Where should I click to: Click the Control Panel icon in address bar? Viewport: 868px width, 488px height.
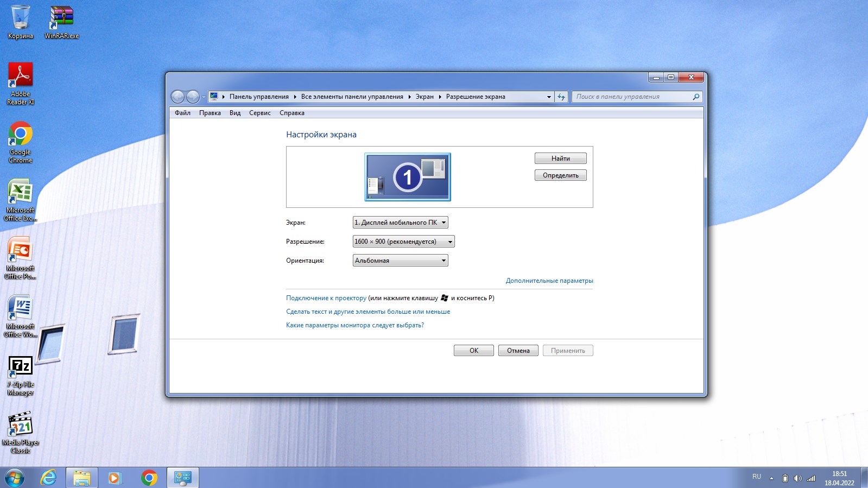[x=214, y=97]
